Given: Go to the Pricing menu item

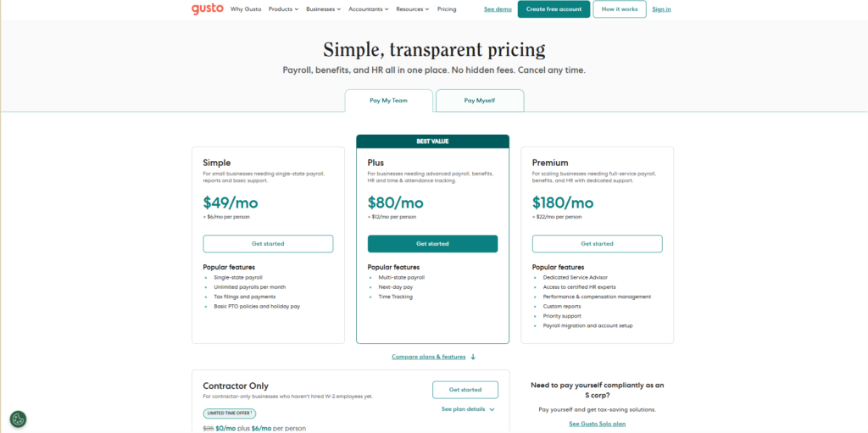Looking at the screenshot, I should pos(447,9).
